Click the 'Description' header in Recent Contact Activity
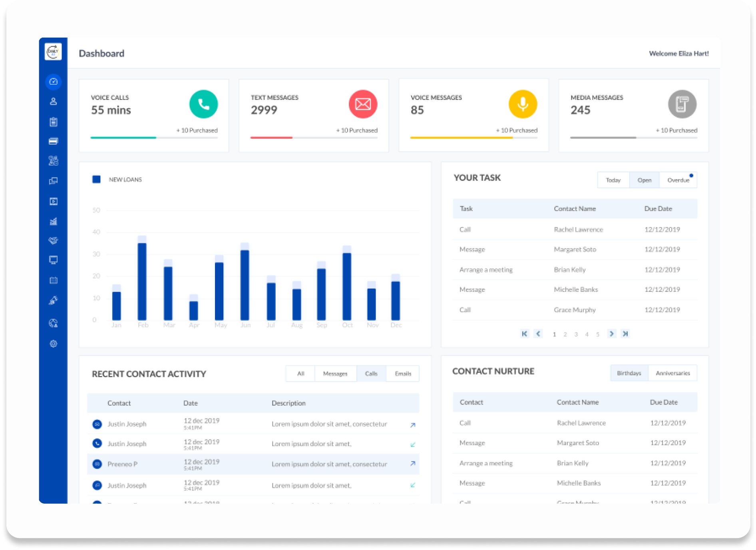The height and width of the screenshot is (550, 756). point(288,403)
